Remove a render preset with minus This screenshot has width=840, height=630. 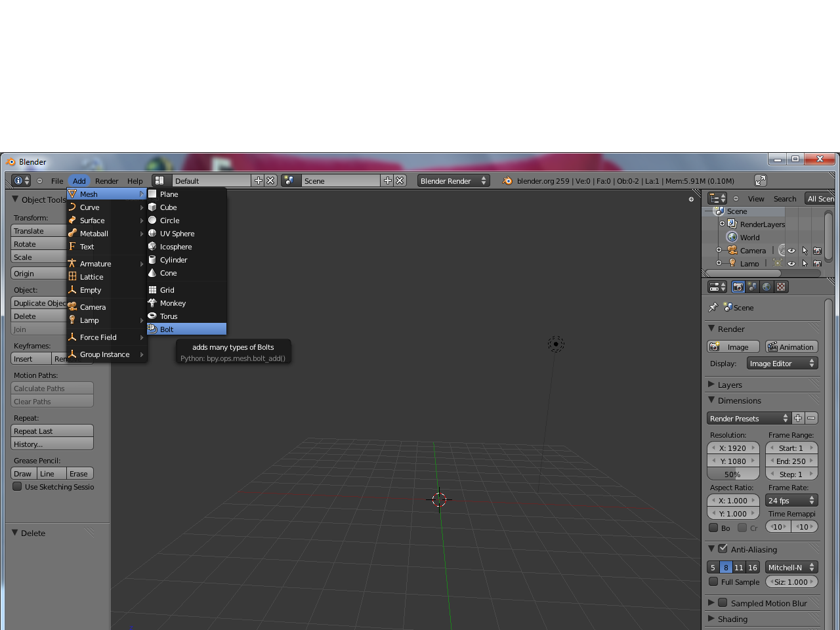tap(811, 418)
